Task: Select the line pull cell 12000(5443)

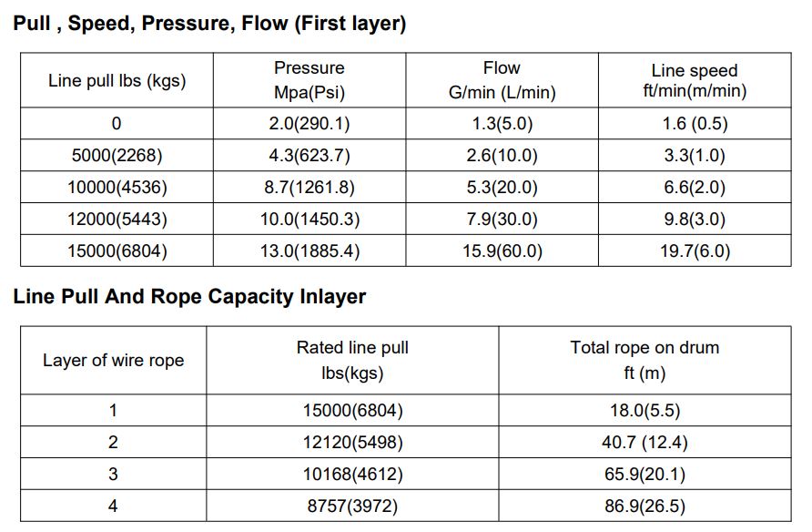Action: point(117,220)
